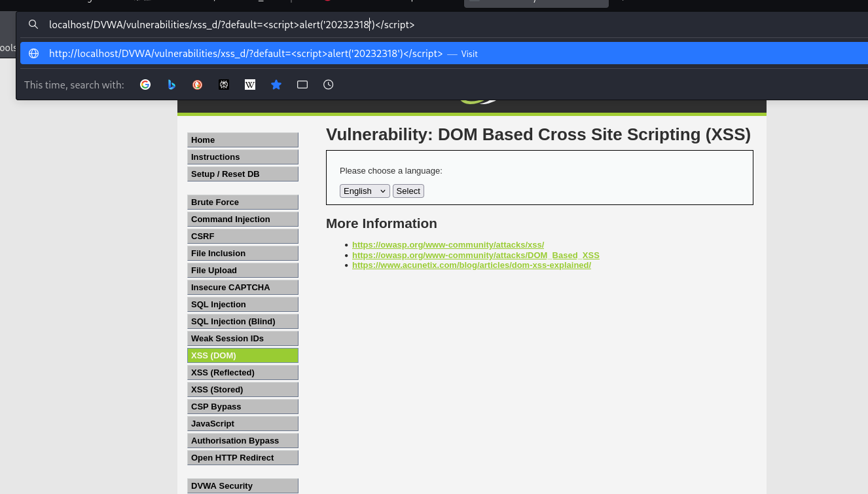
Task: Open the File Upload page
Action: tap(243, 271)
